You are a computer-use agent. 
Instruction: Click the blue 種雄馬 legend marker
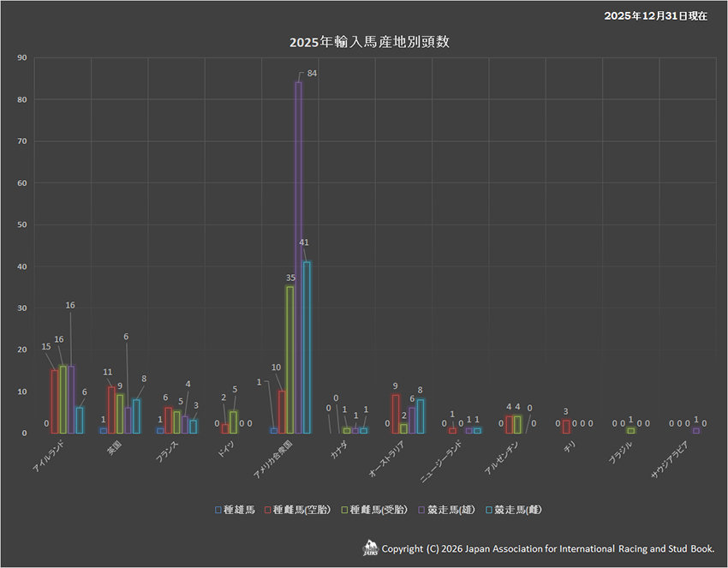pyautogui.click(x=219, y=510)
